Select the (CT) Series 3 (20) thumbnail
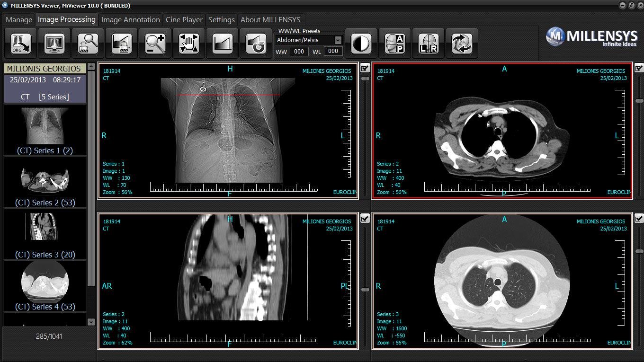This screenshot has height=362, width=644. (45, 234)
